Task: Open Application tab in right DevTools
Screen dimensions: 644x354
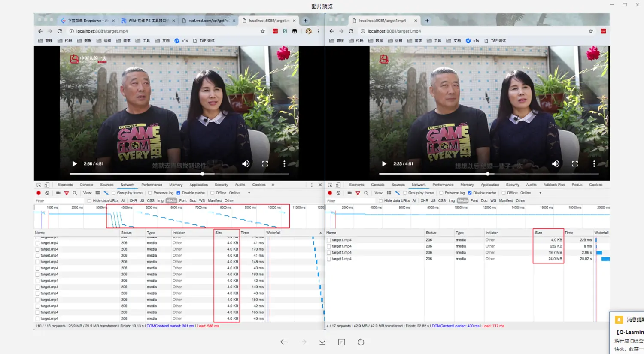Action: [x=490, y=185]
